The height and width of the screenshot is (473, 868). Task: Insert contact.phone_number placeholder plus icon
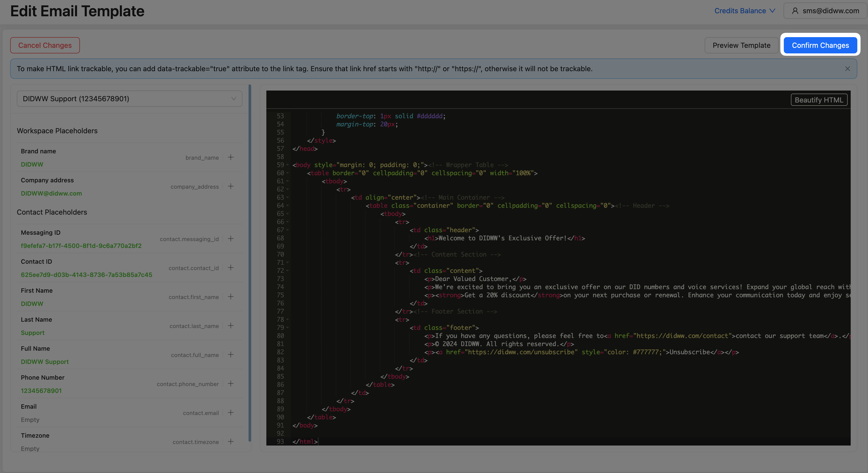point(230,384)
